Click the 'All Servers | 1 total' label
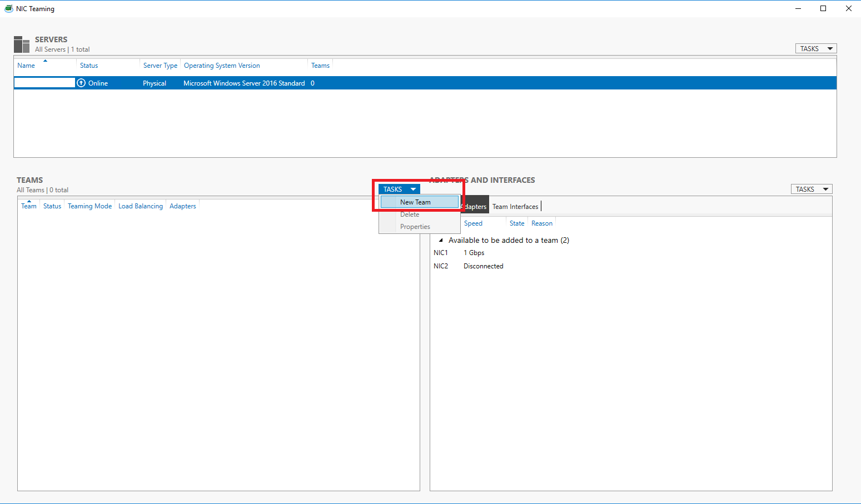This screenshot has width=861, height=504. (62, 49)
